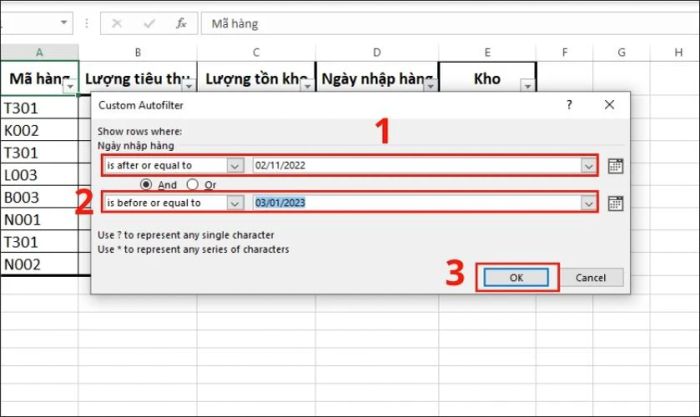Click the 02/11/2022 date input field
This screenshot has width=700, height=417.
click(x=417, y=166)
